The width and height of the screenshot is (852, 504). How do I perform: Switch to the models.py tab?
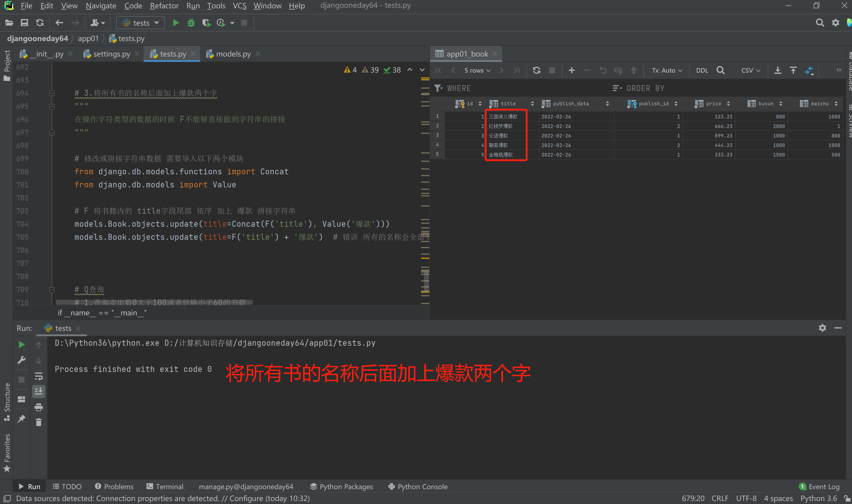click(233, 54)
